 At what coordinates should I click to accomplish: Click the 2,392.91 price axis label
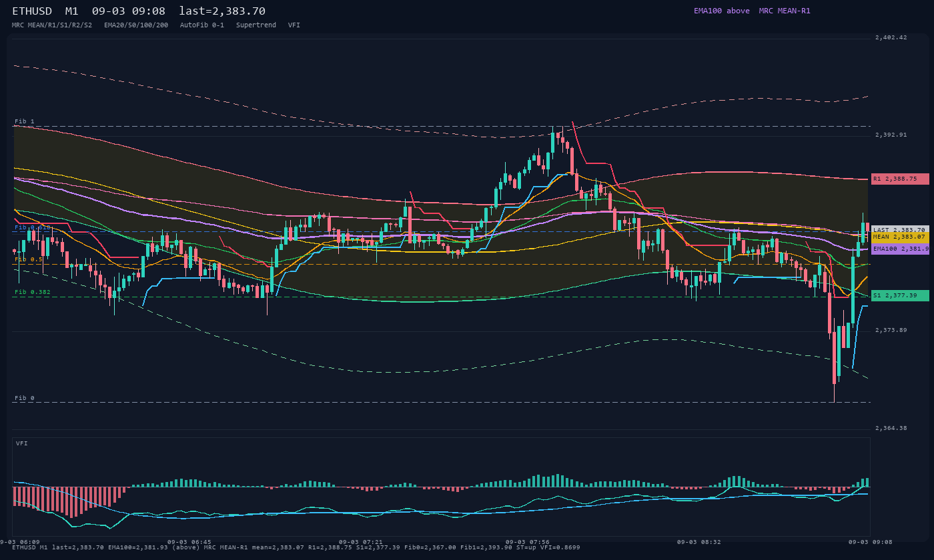[891, 135]
